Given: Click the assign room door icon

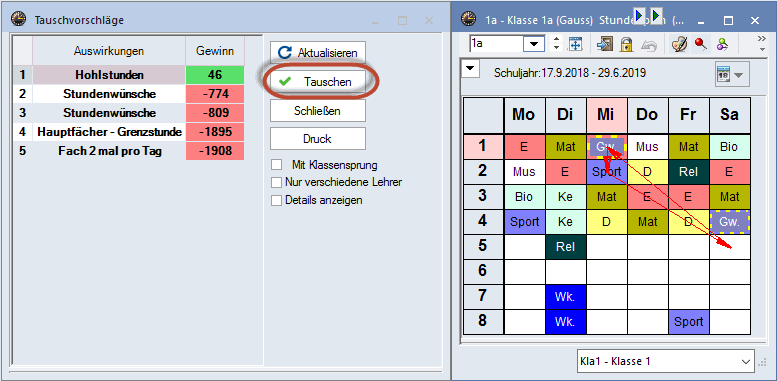Looking at the screenshot, I should click(x=605, y=44).
